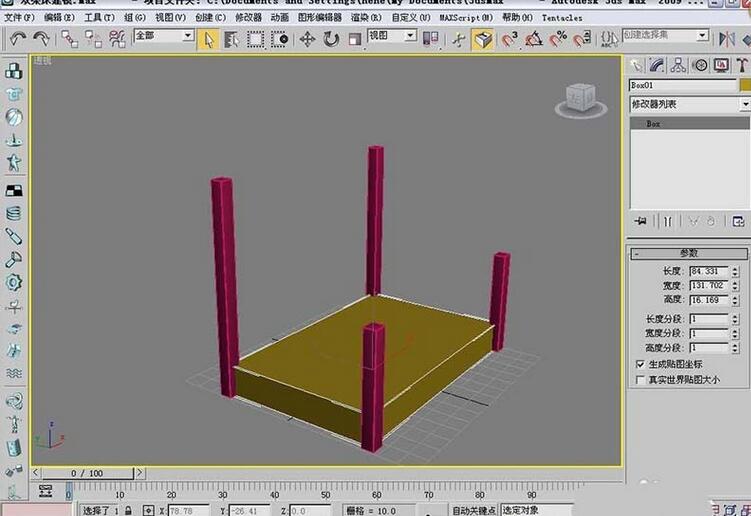Click the Use Pivot Point Center icon
The width and height of the screenshot is (751, 516).
431,39
